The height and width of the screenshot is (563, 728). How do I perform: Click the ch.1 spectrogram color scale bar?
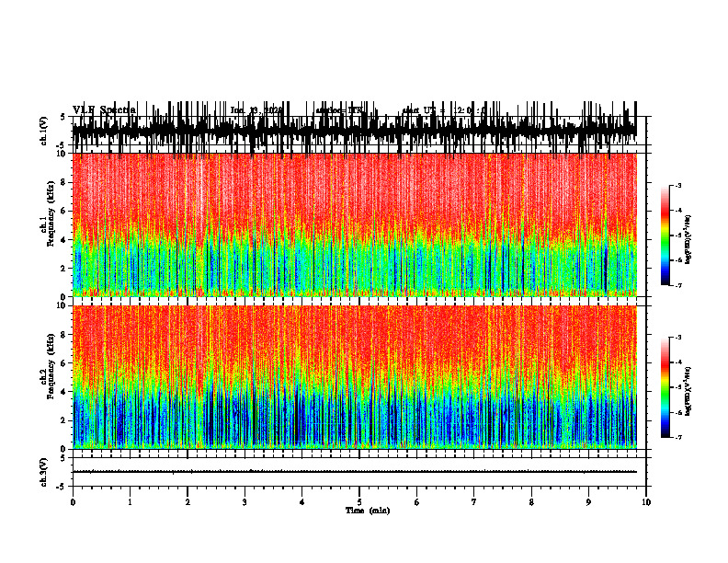coord(665,235)
